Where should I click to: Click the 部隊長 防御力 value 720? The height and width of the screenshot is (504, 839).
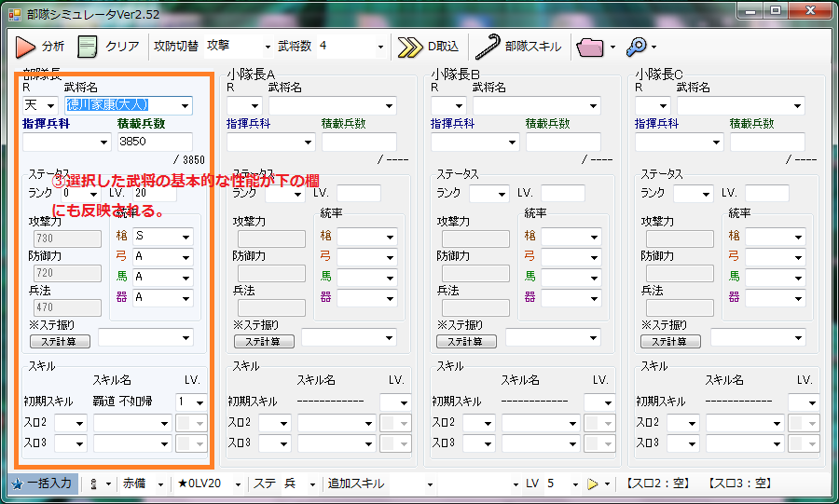(67, 274)
